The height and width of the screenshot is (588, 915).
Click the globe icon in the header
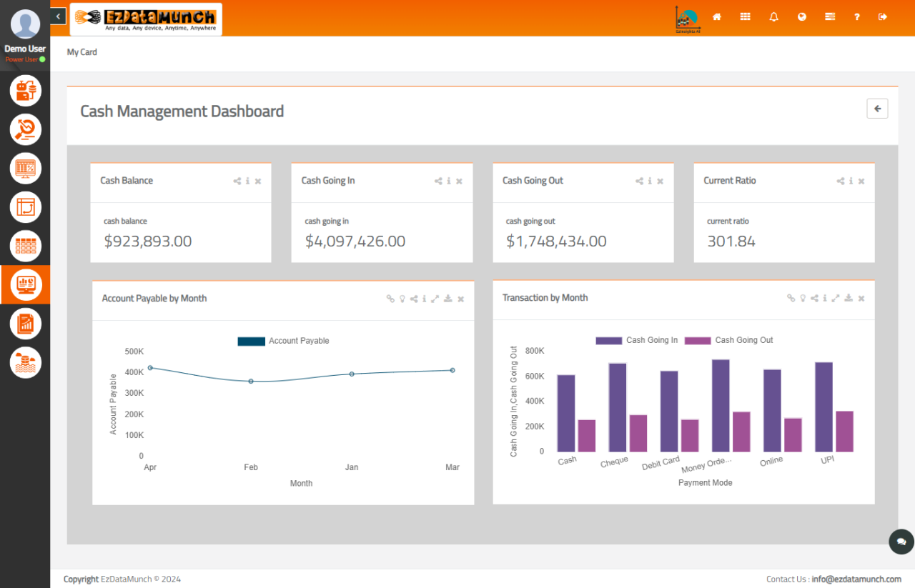pos(802,16)
